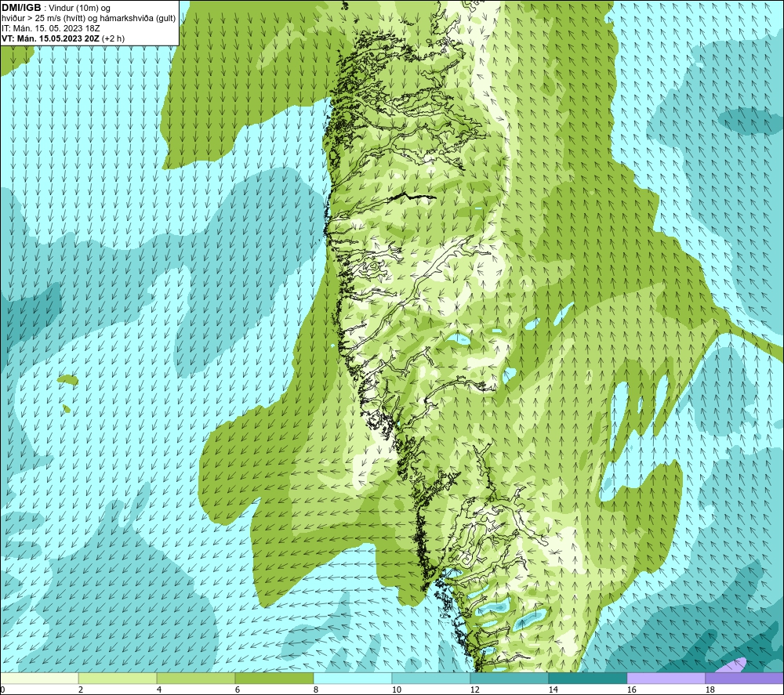Click the 10–12 m/s turquoise legend swatch

[x=431, y=678]
